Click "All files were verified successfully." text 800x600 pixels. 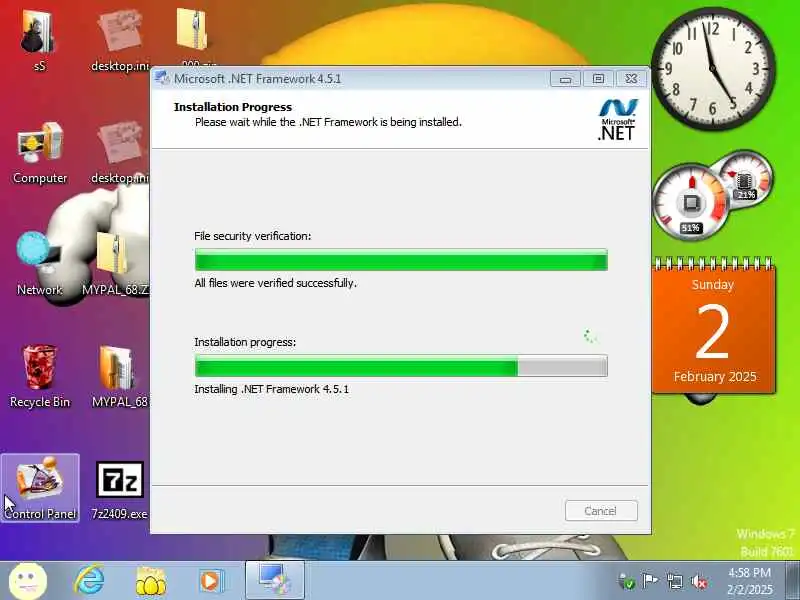[276, 283]
